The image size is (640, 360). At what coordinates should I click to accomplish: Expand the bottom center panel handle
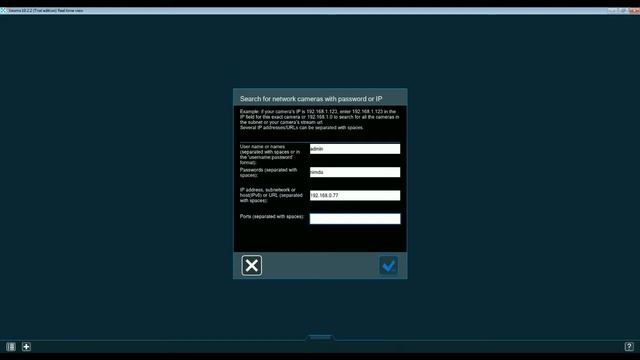320,337
